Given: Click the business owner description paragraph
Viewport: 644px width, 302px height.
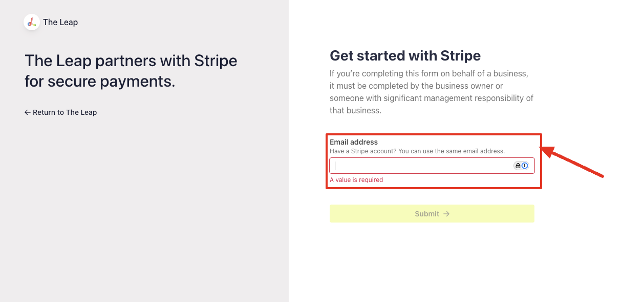Looking at the screenshot, I should tap(432, 91).
